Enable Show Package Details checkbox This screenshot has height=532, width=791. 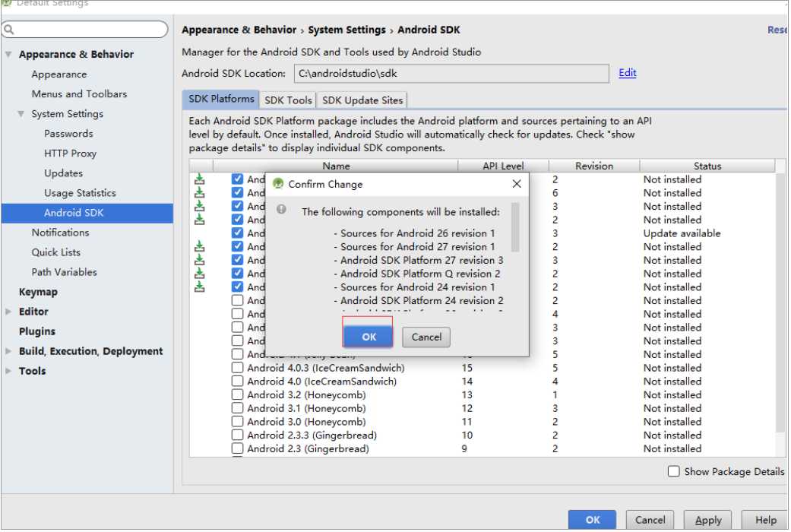point(673,471)
